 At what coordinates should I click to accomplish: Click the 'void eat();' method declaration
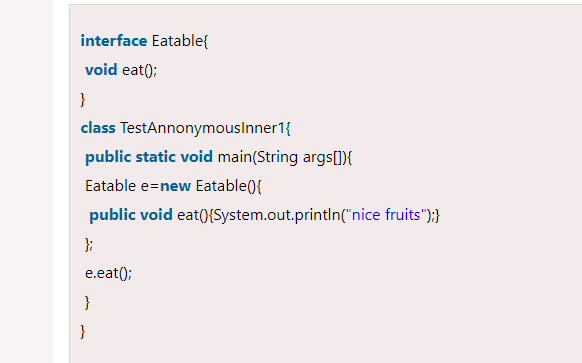(x=121, y=70)
